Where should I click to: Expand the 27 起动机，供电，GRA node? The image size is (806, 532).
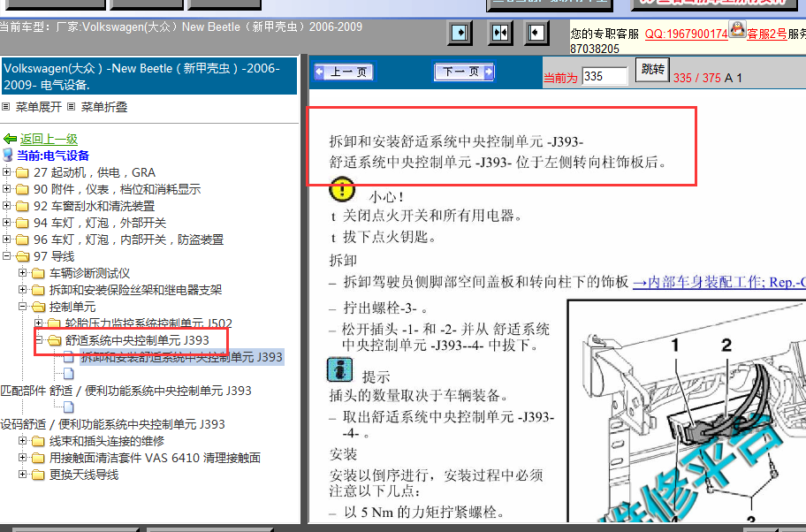click(x=7, y=172)
